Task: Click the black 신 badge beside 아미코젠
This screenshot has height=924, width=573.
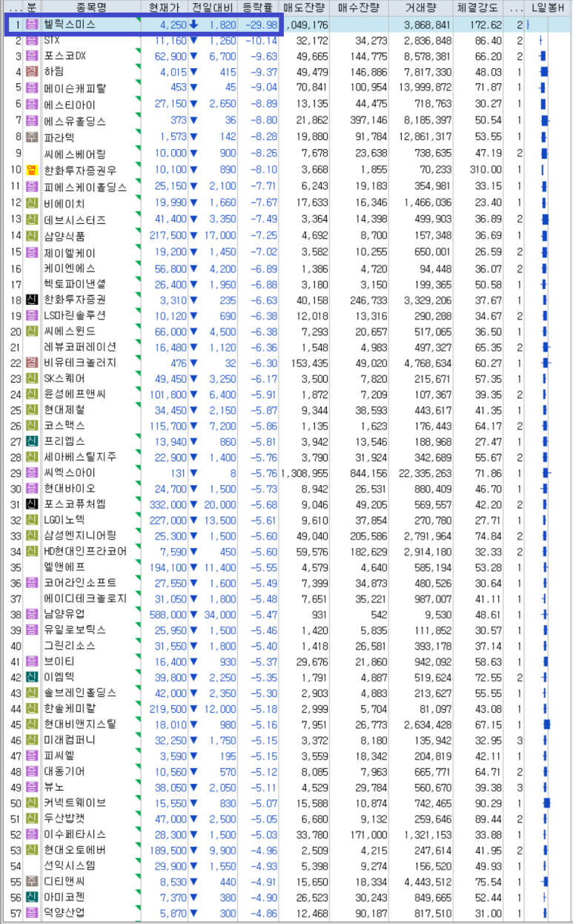Action: (31, 897)
